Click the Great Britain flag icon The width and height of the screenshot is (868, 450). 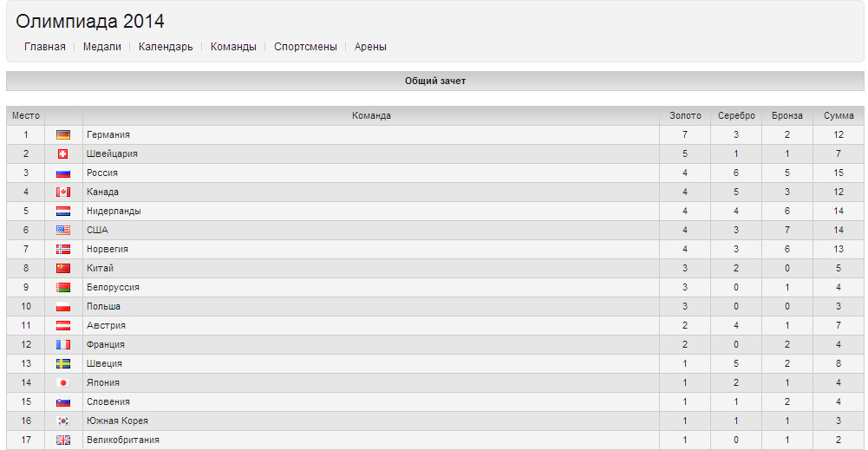(63, 440)
